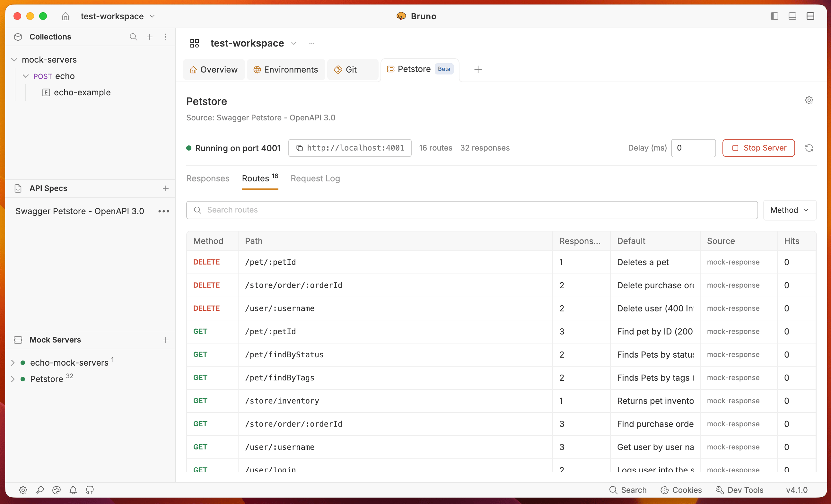The height and width of the screenshot is (504, 831).
Task: Select the GET /store/inventory route
Action: [501, 401]
